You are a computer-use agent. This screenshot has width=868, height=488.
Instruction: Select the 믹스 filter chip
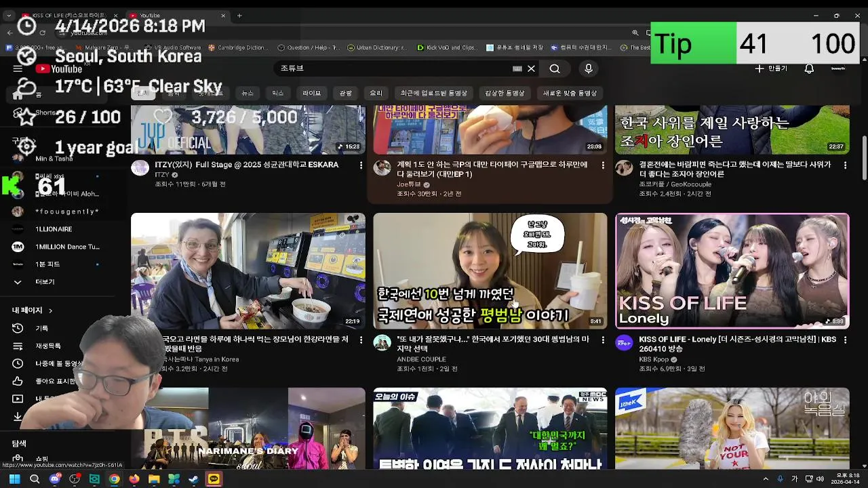coord(278,93)
